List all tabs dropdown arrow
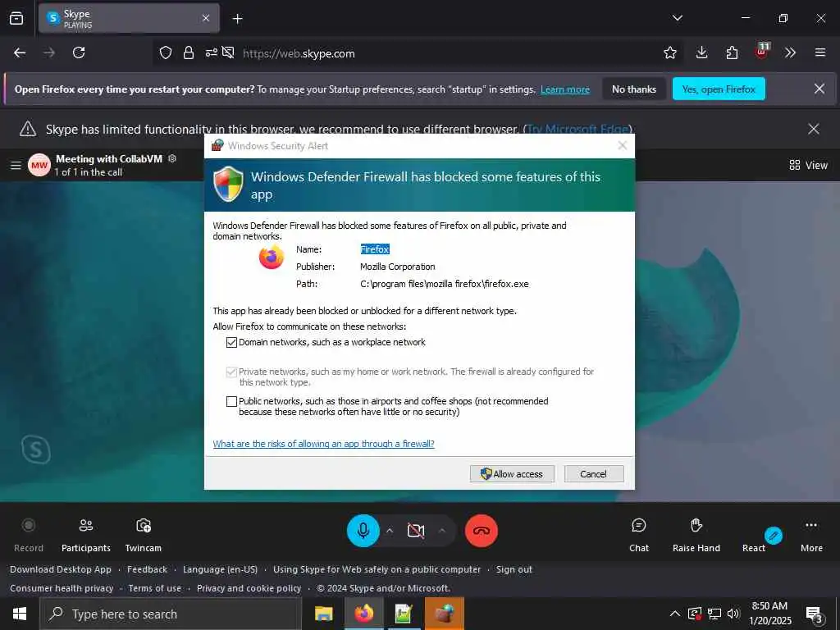 pyautogui.click(x=677, y=18)
